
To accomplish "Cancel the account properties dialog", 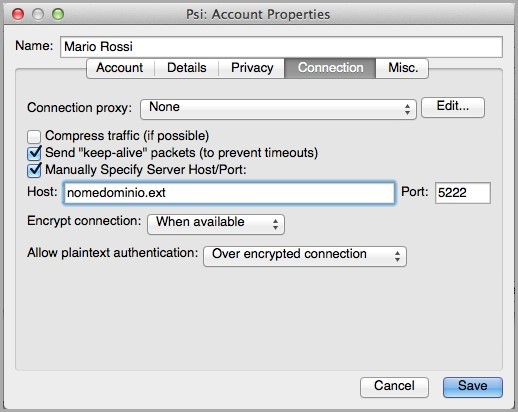I will pos(394,387).
